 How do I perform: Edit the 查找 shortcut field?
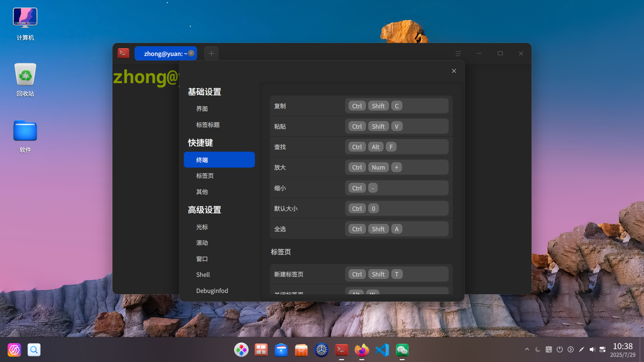(x=397, y=147)
